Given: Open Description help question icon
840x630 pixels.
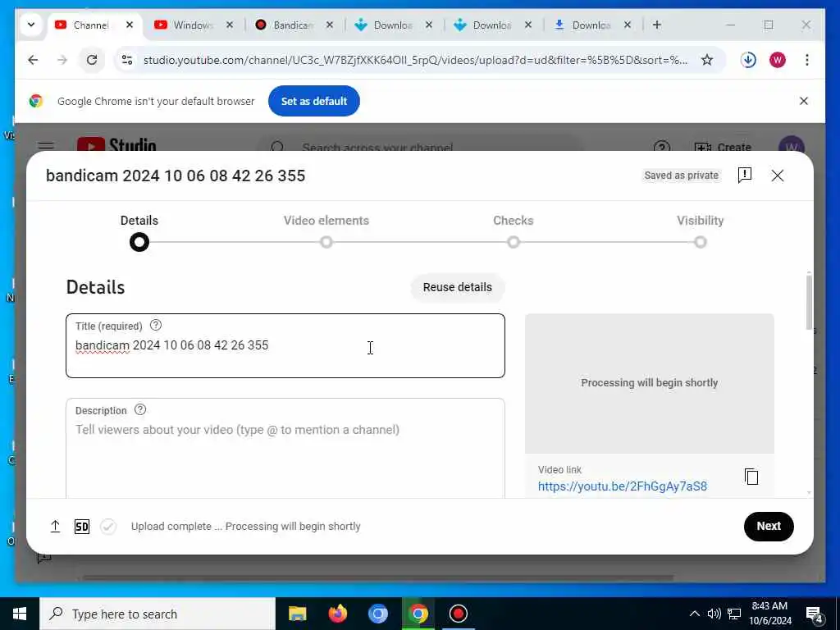Looking at the screenshot, I should coord(140,410).
